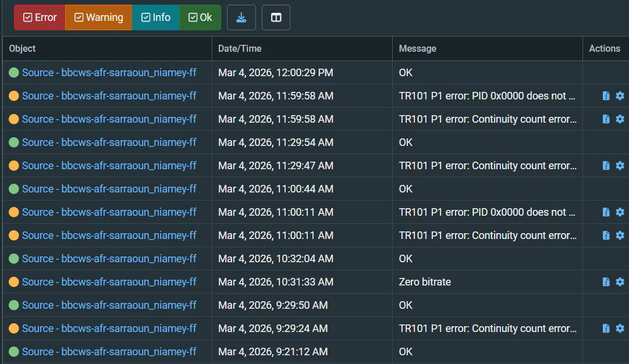Open document icon for 11:00:11 AM PID 0x0000 row
Viewport: 629px width, 364px height.
tap(606, 212)
